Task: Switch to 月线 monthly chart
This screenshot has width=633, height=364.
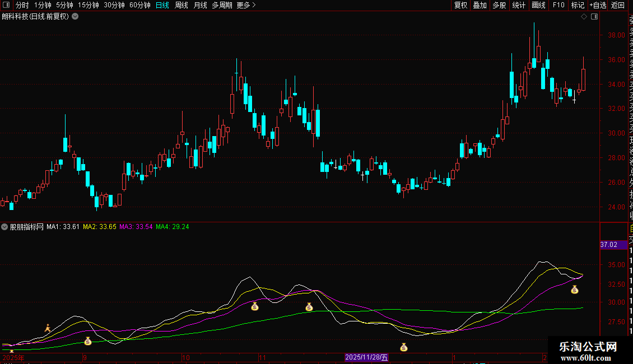Action: [200, 5]
